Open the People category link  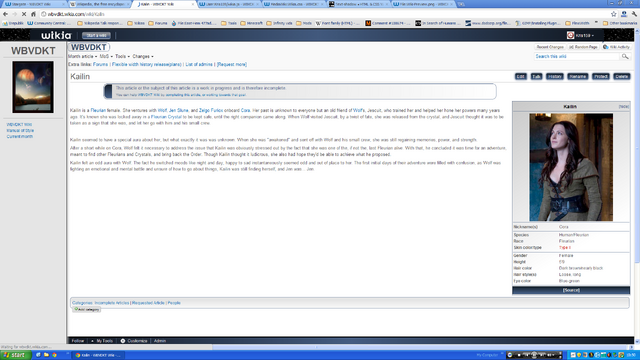pos(174,303)
